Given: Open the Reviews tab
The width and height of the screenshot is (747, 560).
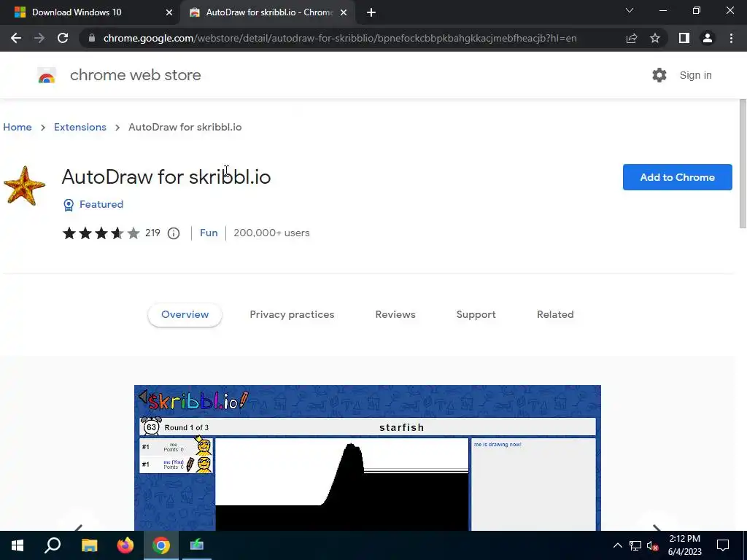Looking at the screenshot, I should click(x=395, y=315).
